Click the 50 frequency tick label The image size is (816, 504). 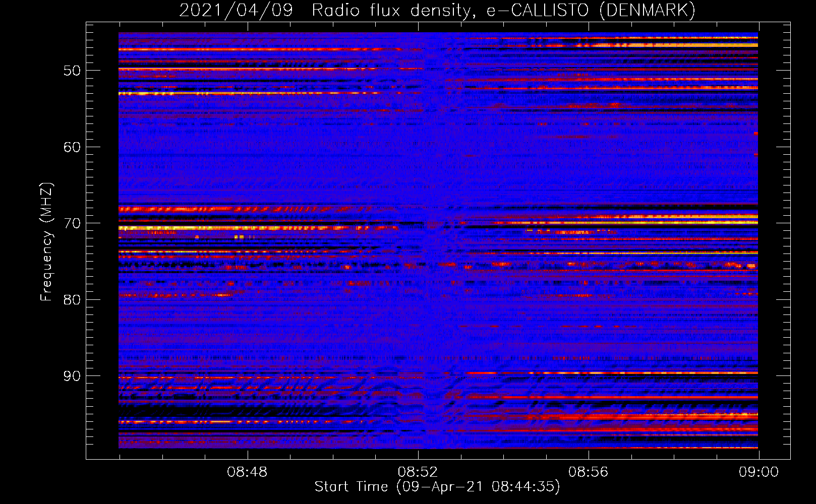[72, 71]
